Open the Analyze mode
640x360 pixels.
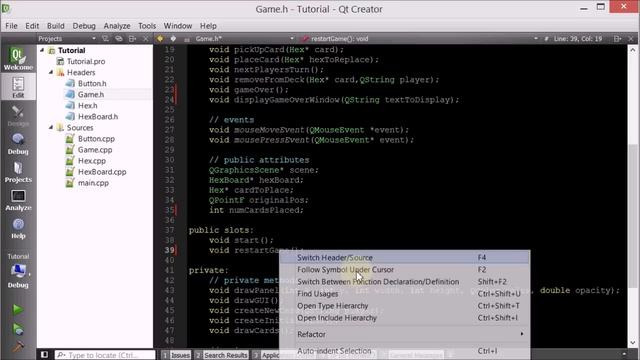coord(18,200)
